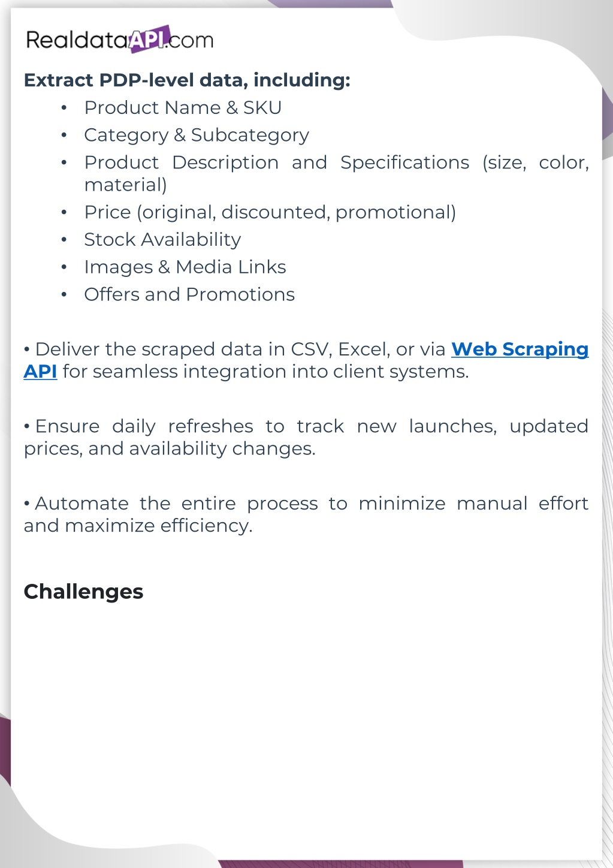This screenshot has width=613, height=868.
Task: Click the underlined API link before 'for seamless'
Action: click(40, 372)
